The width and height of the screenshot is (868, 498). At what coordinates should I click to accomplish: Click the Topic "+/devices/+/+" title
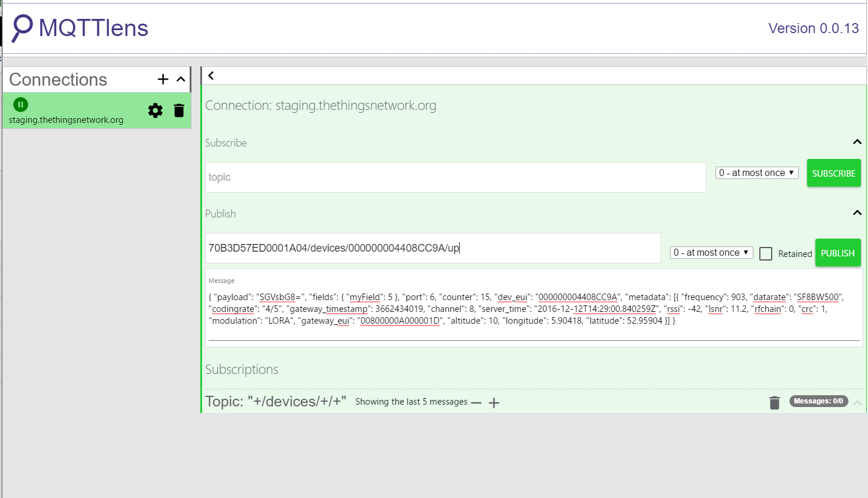276,402
